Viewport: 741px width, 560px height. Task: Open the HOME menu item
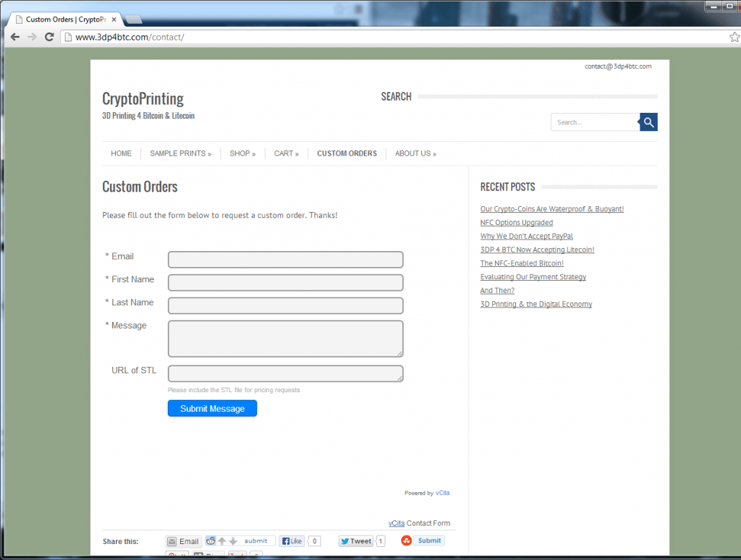point(121,153)
